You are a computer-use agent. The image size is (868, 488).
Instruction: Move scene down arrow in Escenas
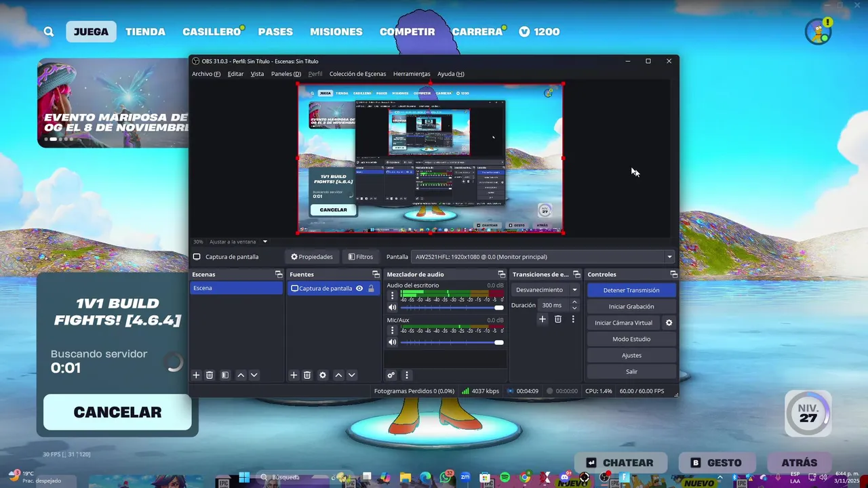coord(254,375)
